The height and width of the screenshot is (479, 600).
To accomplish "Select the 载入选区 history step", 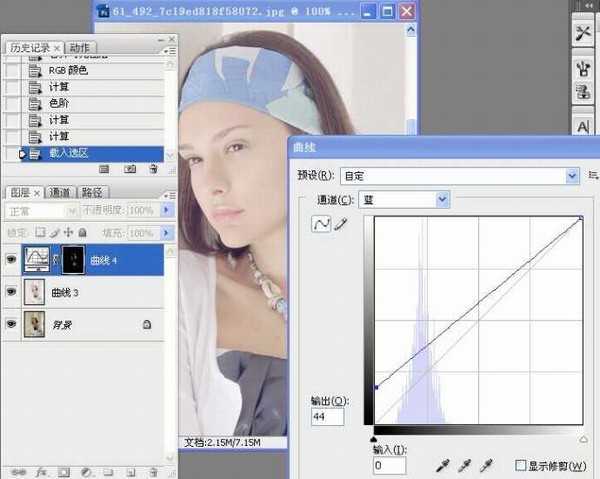I will [x=90, y=154].
